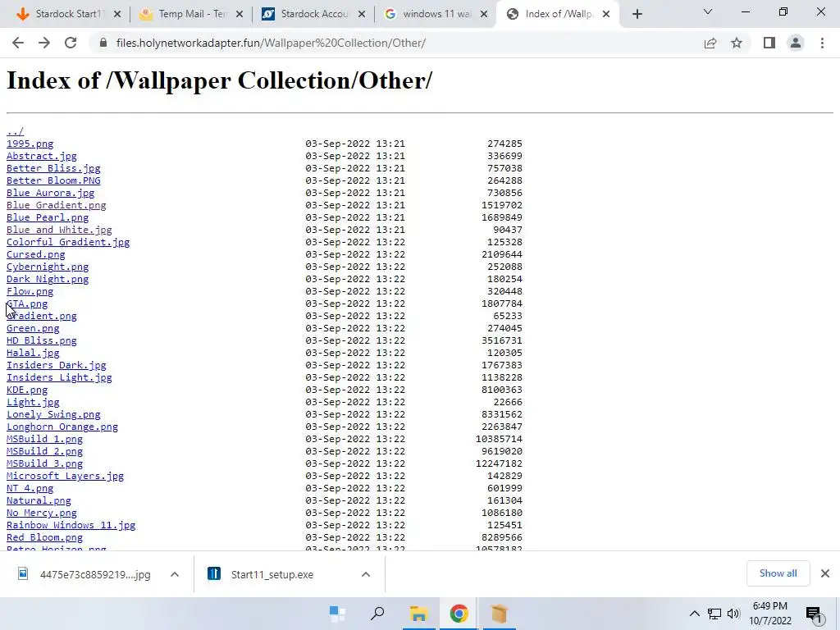The height and width of the screenshot is (630, 840).
Task: Open the Windows Start menu
Action: pyautogui.click(x=337, y=614)
